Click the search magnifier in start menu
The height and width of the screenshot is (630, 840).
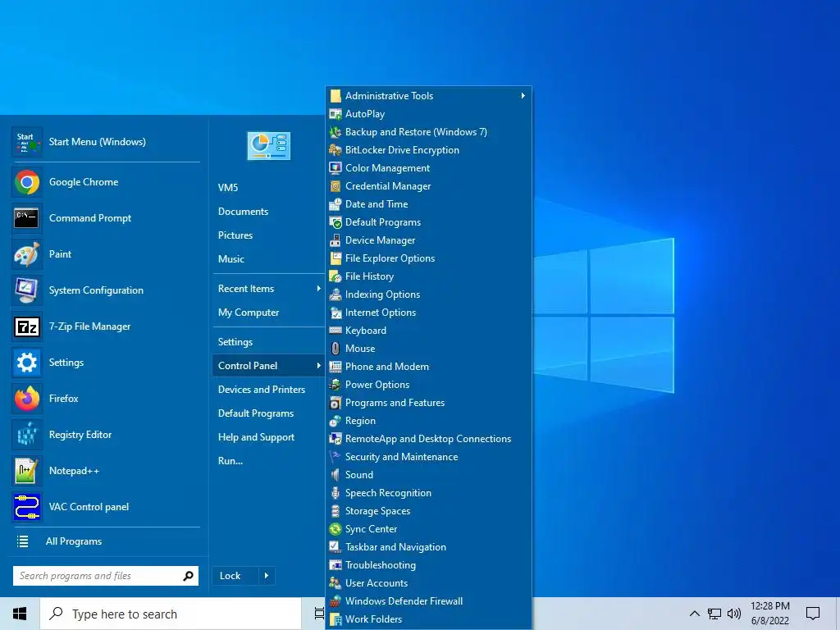click(188, 576)
